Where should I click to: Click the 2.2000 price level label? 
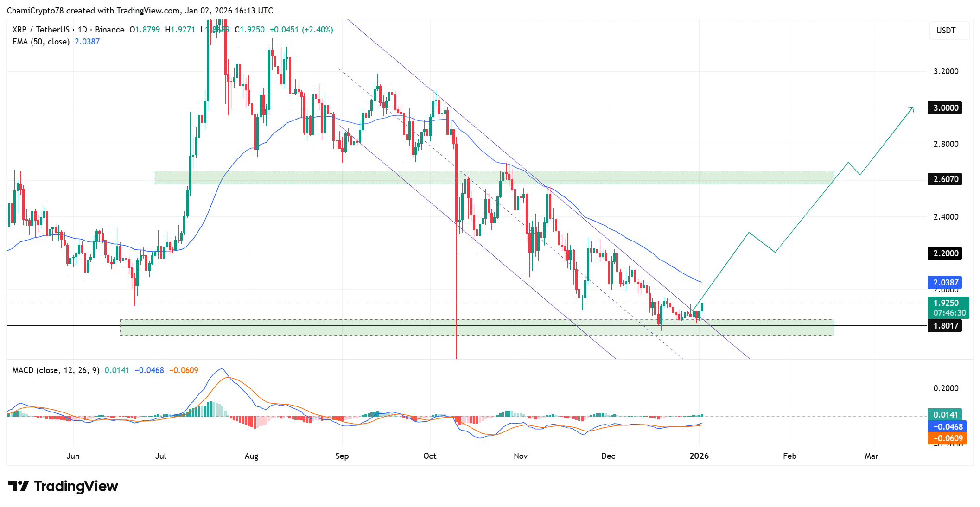[945, 253]
